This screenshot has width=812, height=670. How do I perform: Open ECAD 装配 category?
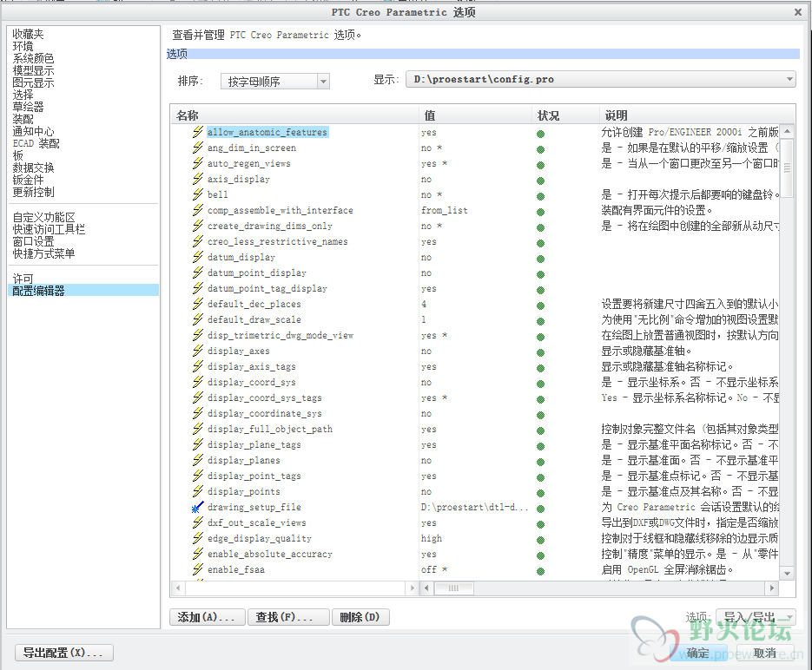tap(36, 143)
